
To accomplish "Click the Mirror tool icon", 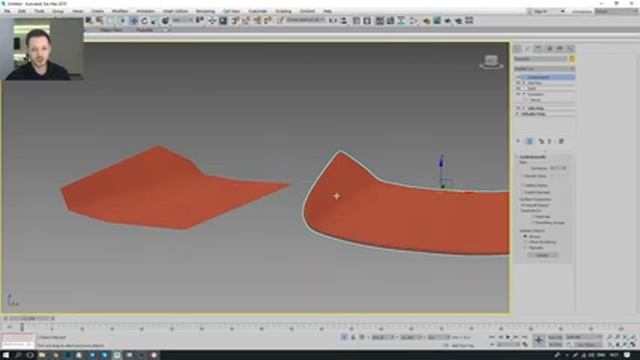I will 333,20.
